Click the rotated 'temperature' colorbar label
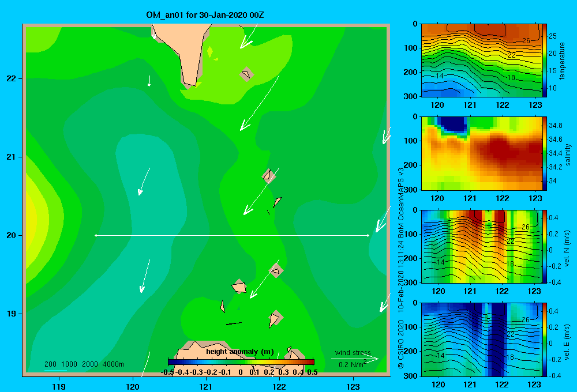 562,61
